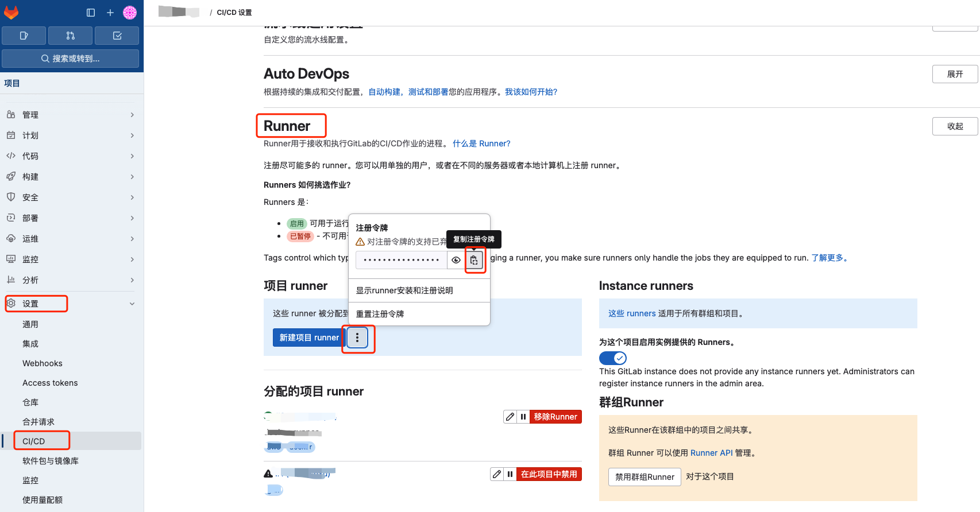Viewport: 980px width, 512px height.
Task: Open the issues shortcut icon button
Action: 24,36
